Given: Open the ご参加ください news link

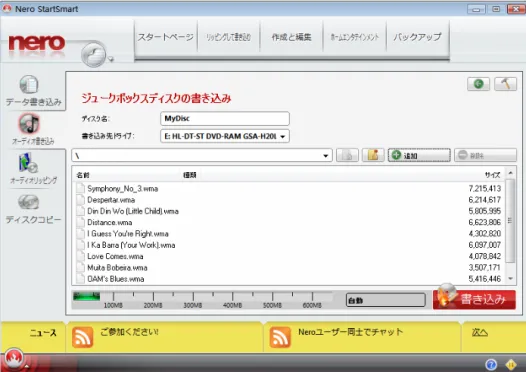Looking at the screenshot, I should [129, 332].
